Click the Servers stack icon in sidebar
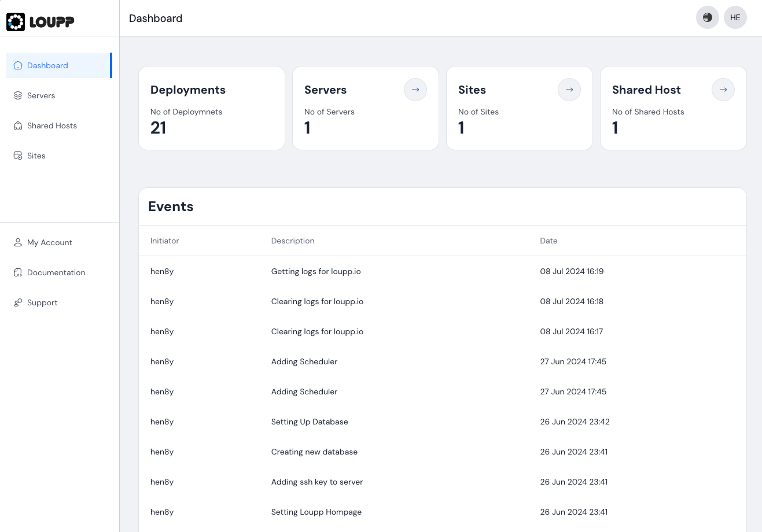 pyautogui.click(x=18, y=95)
